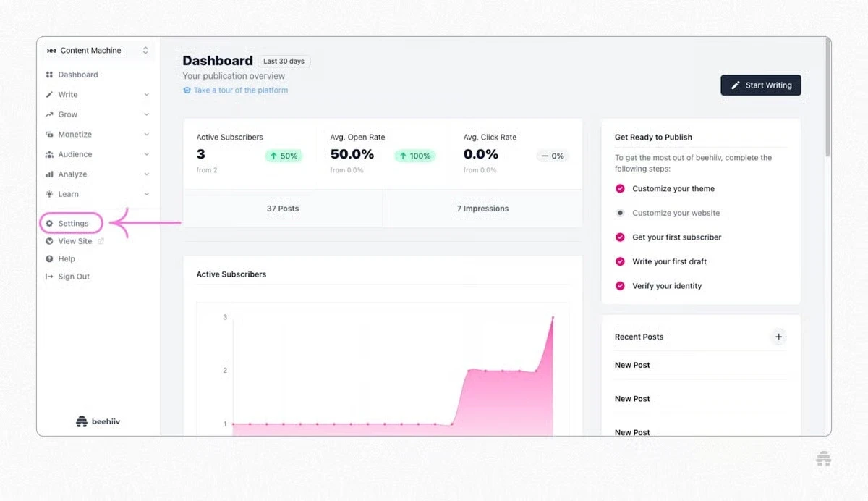Open the Audience sidebar section
Image resolution: width=868 pixels, height=501 pixels.
(x=97, y=154)
